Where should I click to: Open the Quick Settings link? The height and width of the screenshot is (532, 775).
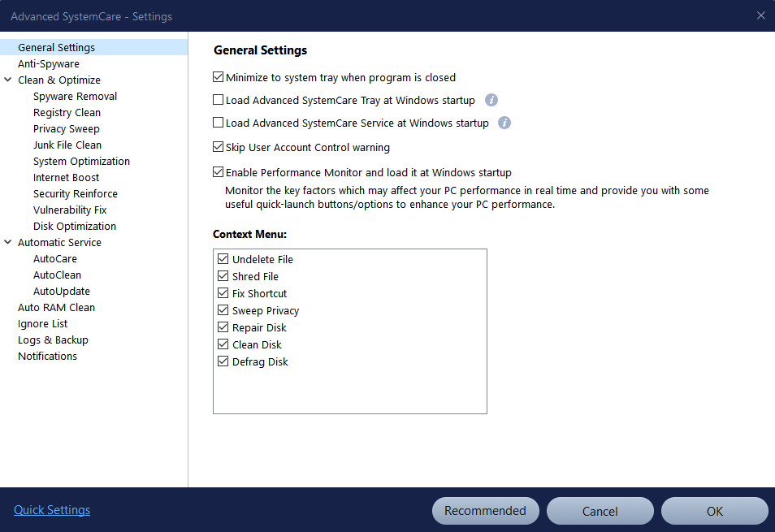coord(52,510)
